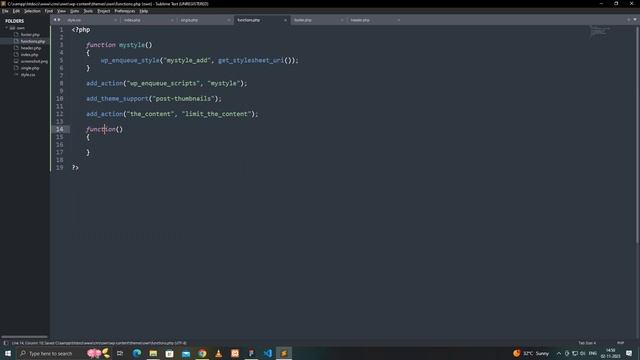The width and height of the screenshot is (640, 360).
Task: Click the sidebar horizontal scrollbar
Action: point(24,337)
